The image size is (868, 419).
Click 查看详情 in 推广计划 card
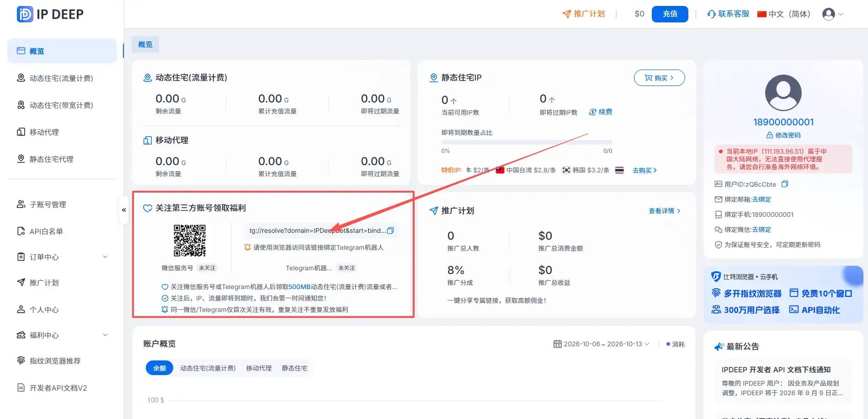664,211
